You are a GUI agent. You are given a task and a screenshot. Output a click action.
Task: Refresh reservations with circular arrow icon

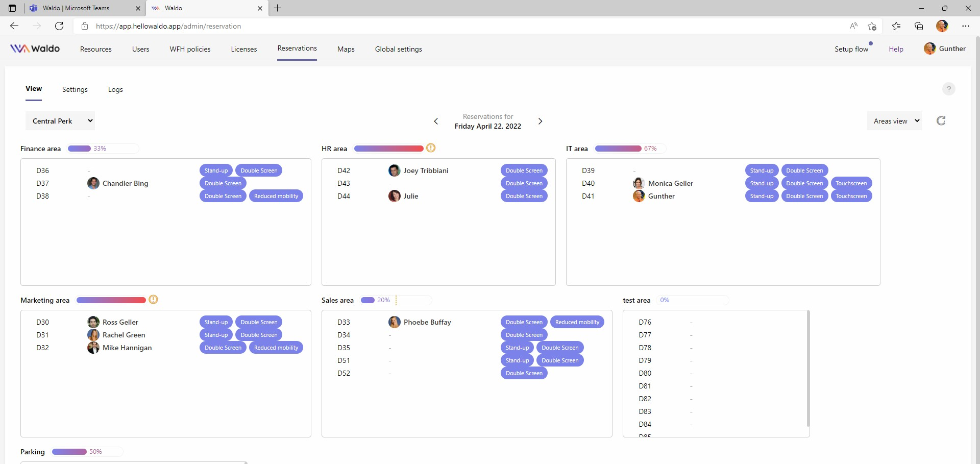(941, 121)
